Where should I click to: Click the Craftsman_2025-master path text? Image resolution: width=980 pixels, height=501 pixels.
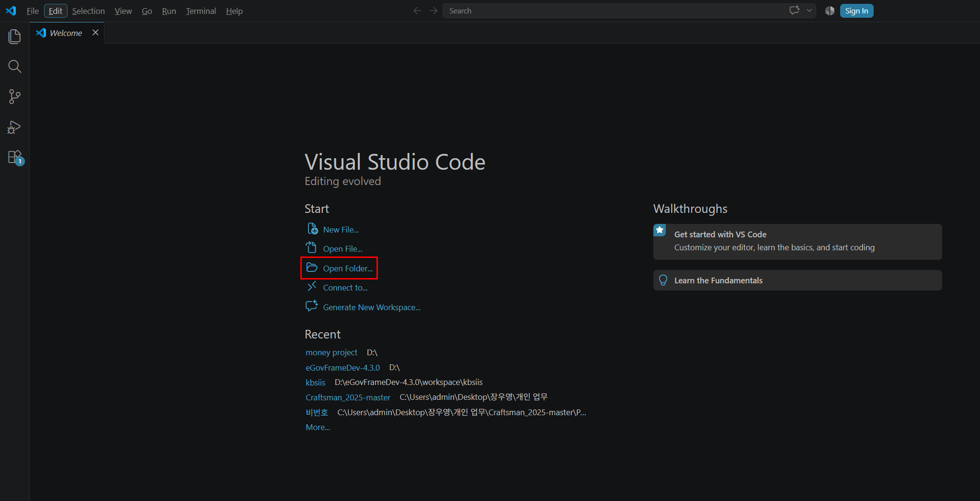click(x=474, y=397)
